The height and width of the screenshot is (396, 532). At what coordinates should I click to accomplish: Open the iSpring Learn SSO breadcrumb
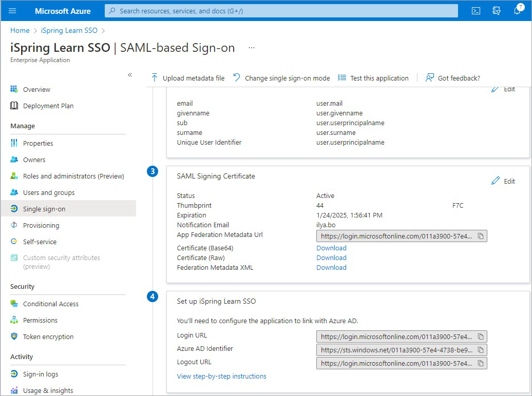coord(69,30)
